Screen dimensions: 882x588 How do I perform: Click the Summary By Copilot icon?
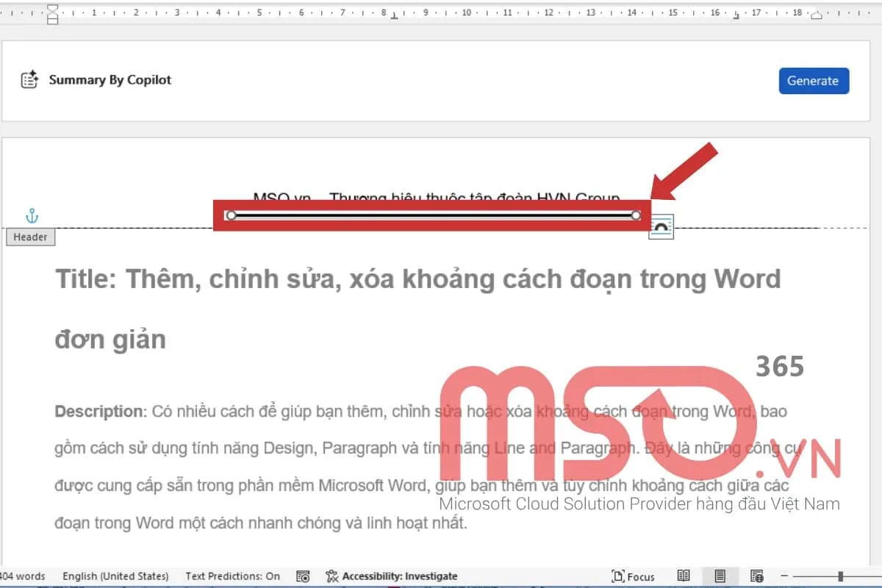[29, 80]
